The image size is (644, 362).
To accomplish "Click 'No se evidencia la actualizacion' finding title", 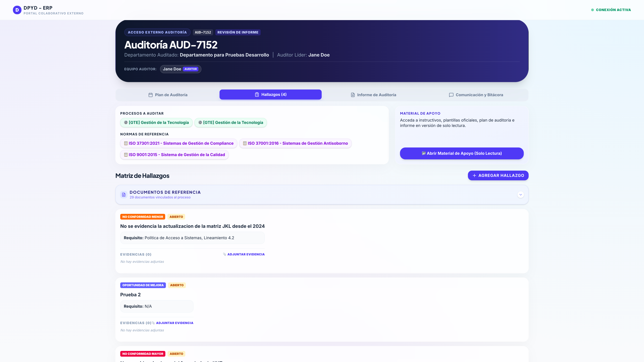I will coord(193,226).
